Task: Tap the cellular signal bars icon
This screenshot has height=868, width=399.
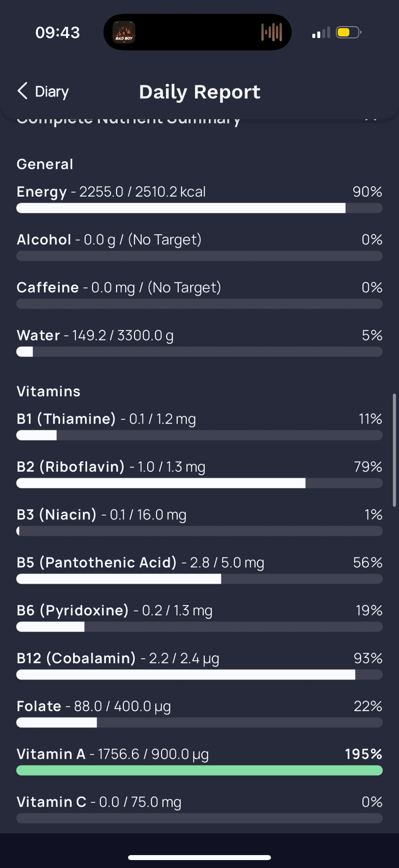Action: [x=321, y=33]
